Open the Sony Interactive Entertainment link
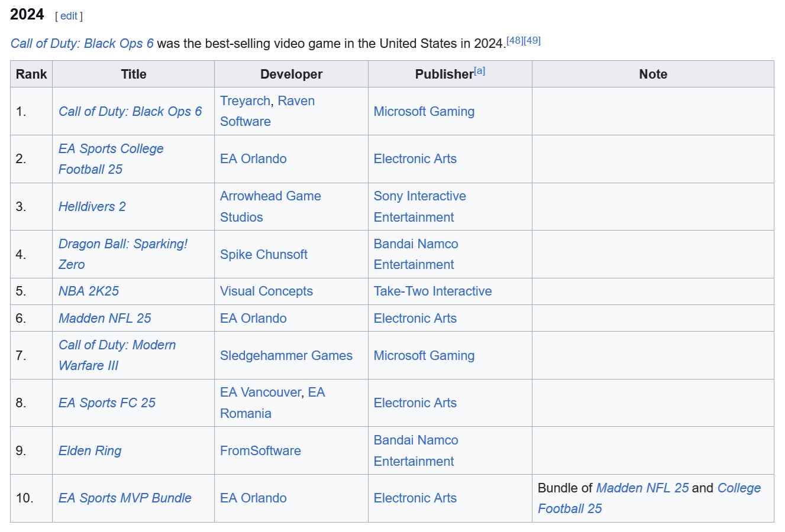The height and width of the screenshot is (532, 785). pos(420,206)
